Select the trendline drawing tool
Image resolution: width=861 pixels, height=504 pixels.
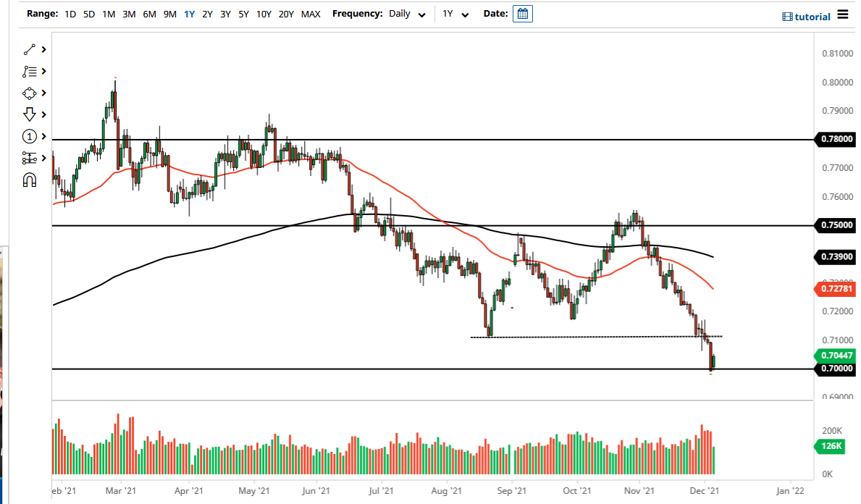(29, 49)
